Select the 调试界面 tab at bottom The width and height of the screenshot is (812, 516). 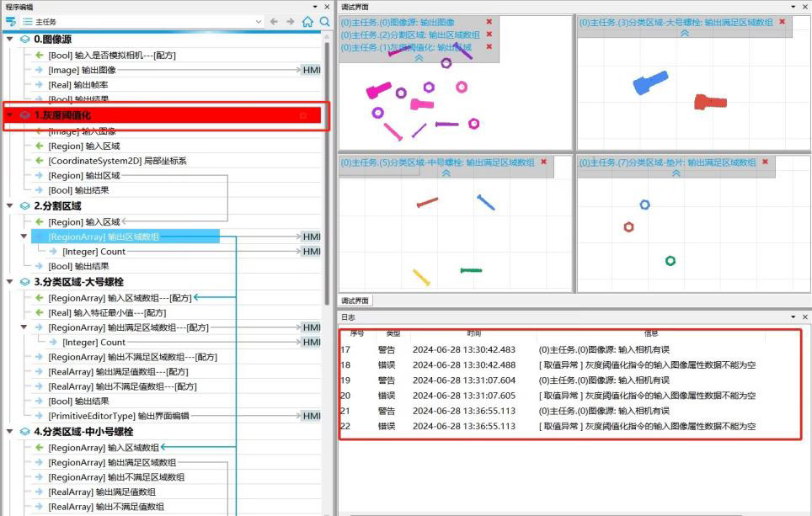(355, 301)
